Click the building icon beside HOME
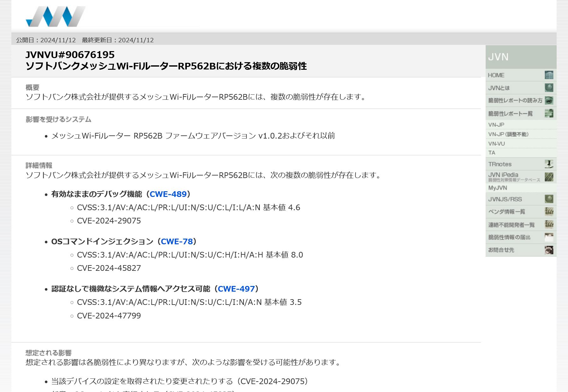This screenshot has height=392, width=568. click(x=549, y=75)
